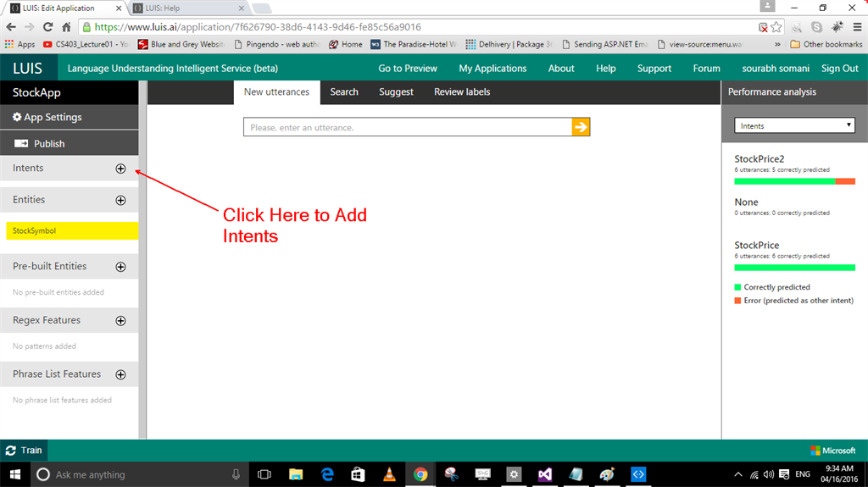
Task: Click the browser back arrow
Action: 11,27
